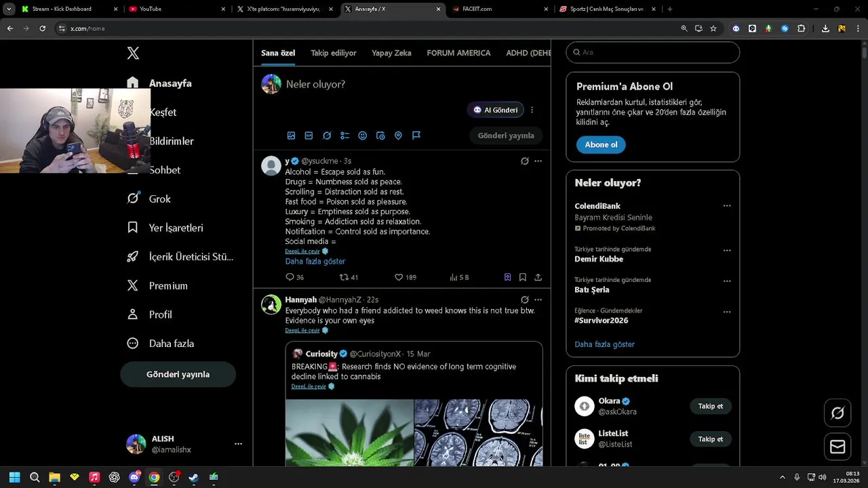Open options for #Survivor2026 trend
868x488 pixels.
(727, 312)
